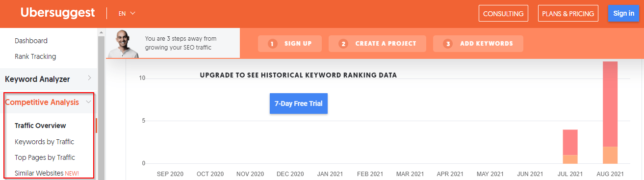644x180 pixels.
Task: Click the Sign in button
Action: tap(623, 13)
